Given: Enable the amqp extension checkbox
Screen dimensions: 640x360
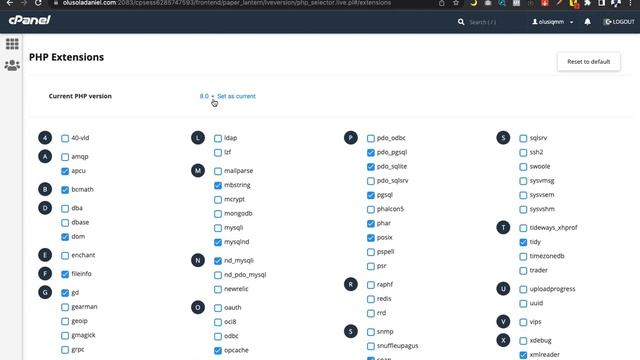Looking at the screenshot, I should coord(65,157).
